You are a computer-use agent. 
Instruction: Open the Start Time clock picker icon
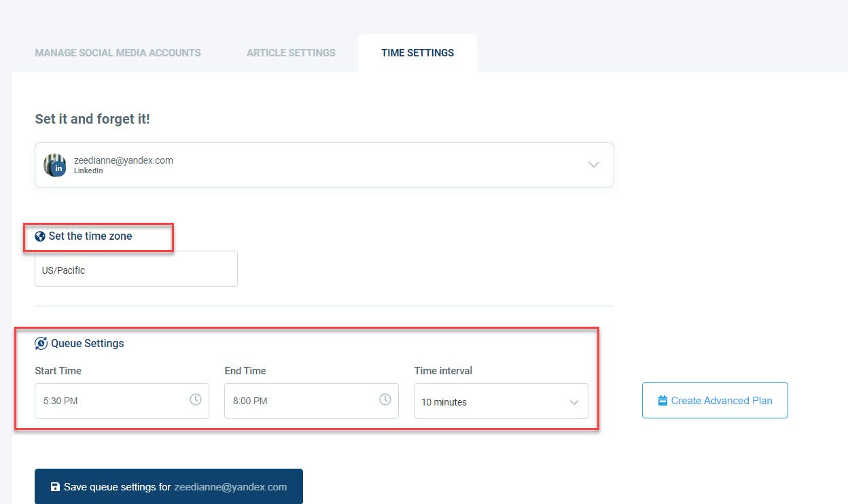point(195,399)
